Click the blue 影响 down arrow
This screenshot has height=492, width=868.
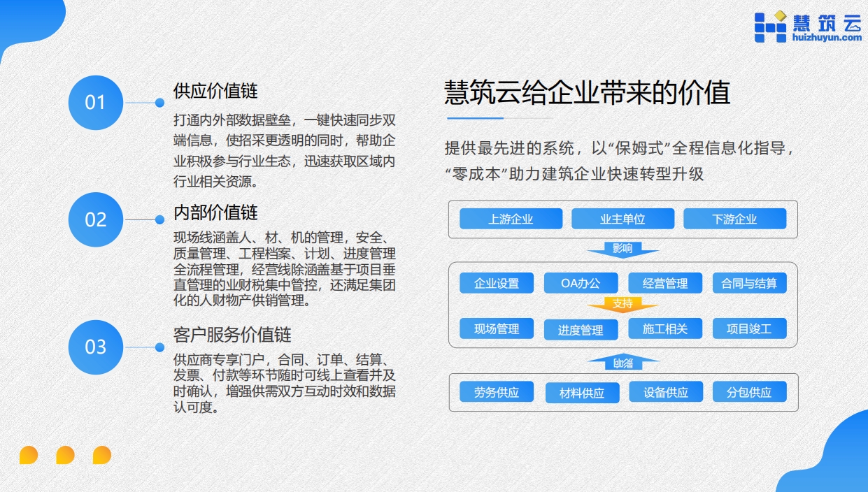[622, 249]
